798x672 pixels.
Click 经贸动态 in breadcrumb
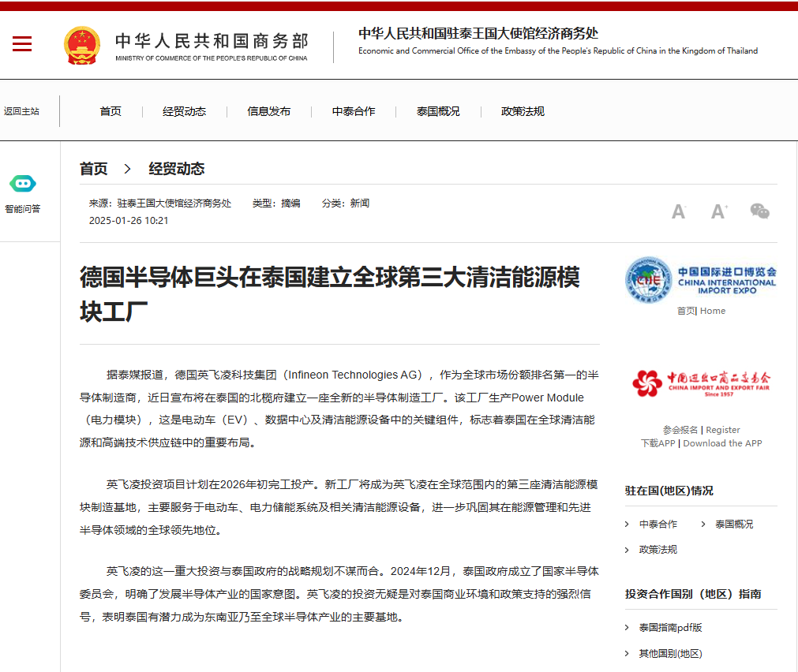click(177, 169)
